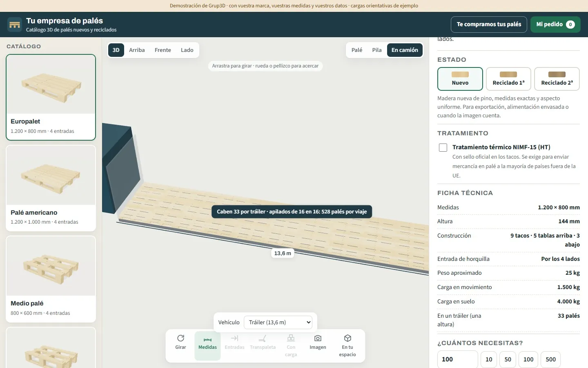
Task: Click the '25 kg' Peso aproximado value
Action: tap(572, 273)
